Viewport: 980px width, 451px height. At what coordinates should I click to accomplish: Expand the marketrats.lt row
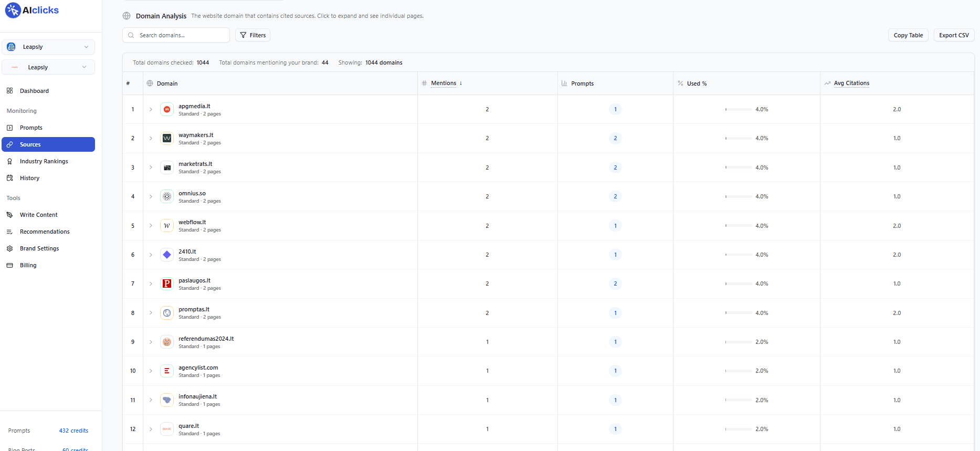[151, 167]
